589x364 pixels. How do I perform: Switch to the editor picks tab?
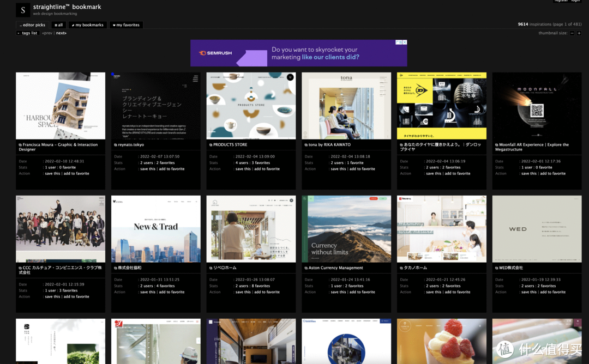[x=32, y=25]
